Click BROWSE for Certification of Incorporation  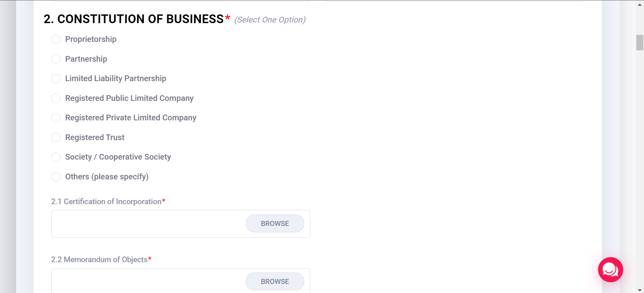(275, 223)
